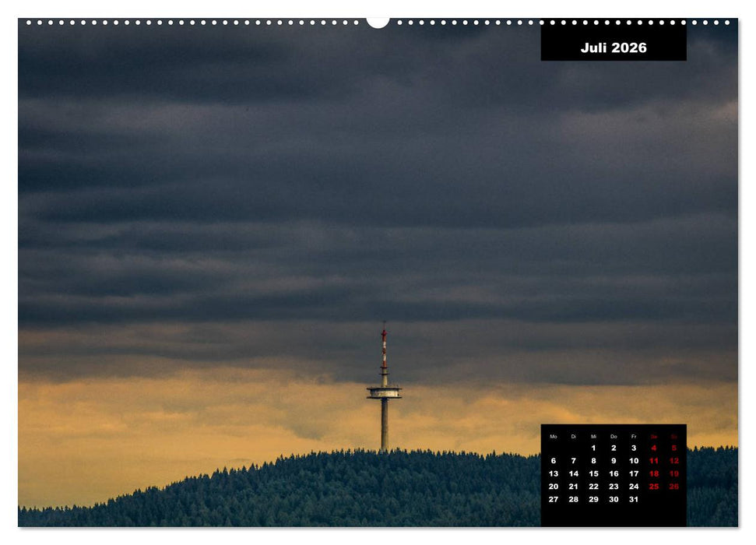
Task: Select the red Sunday date 5
Action: tap(674, 448)
